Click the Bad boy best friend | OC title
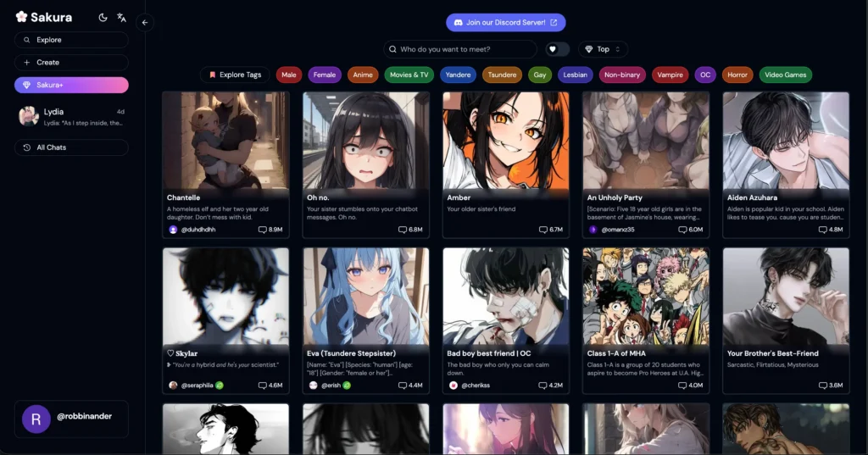868x455 pixels. [x=489, y=353]
